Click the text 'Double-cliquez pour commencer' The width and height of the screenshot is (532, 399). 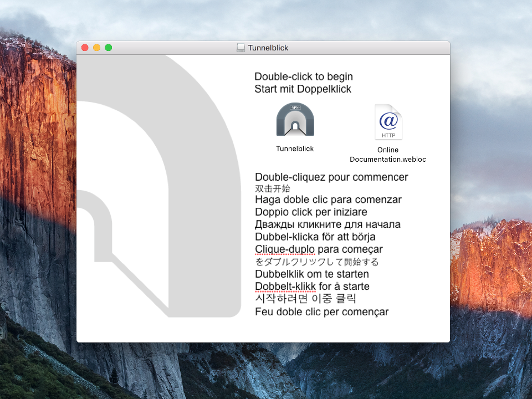331,177
